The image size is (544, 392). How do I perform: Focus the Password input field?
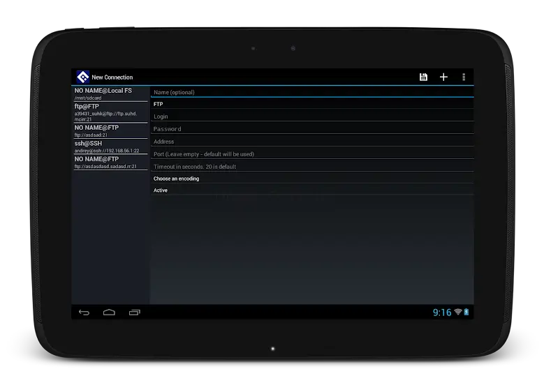[312, 128]
